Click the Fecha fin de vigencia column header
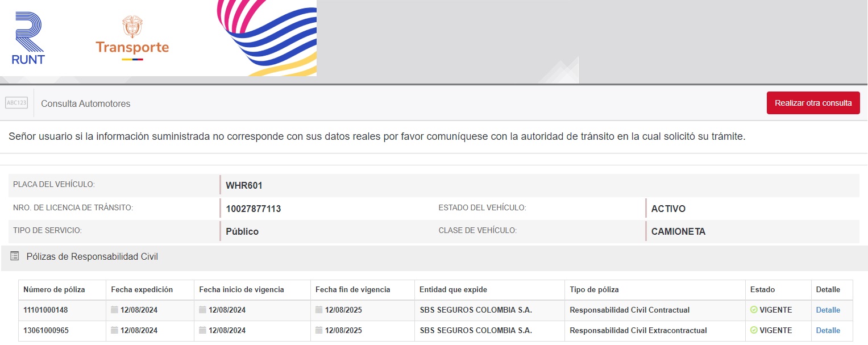Viewport: 868px width, 345px height. coord(352,290)
